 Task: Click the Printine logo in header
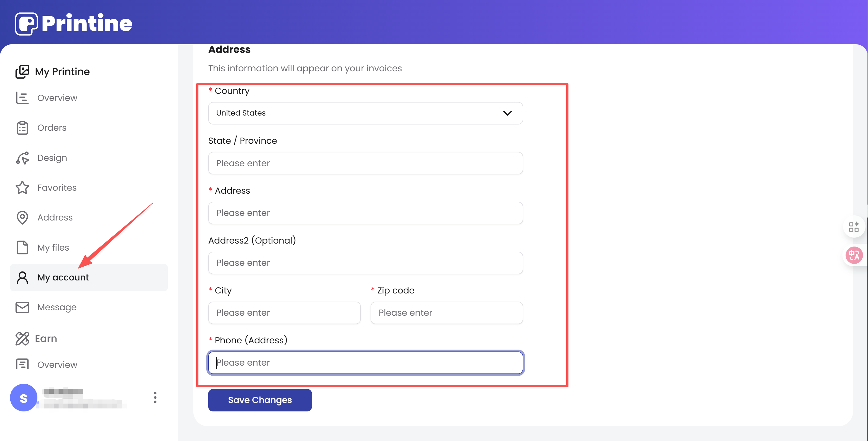coord(73,23)
